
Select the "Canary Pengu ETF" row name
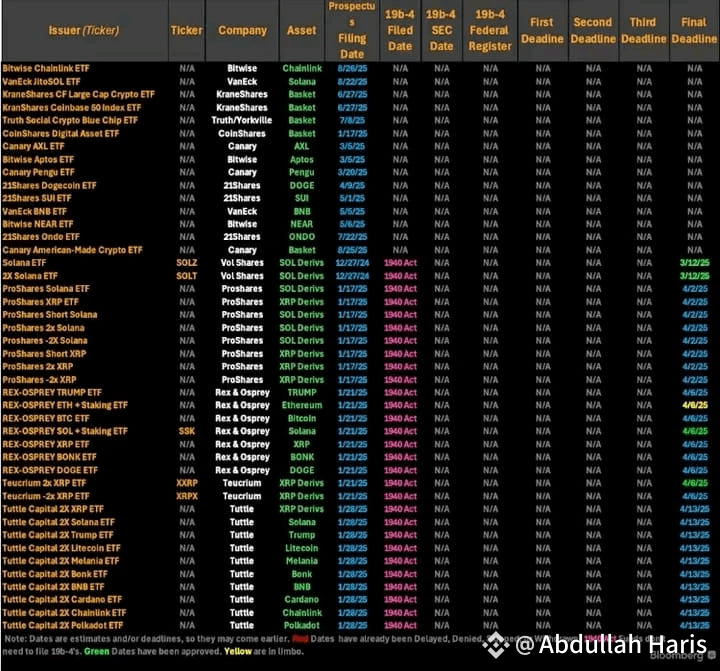pyautogui.click(x=39, y=172)
